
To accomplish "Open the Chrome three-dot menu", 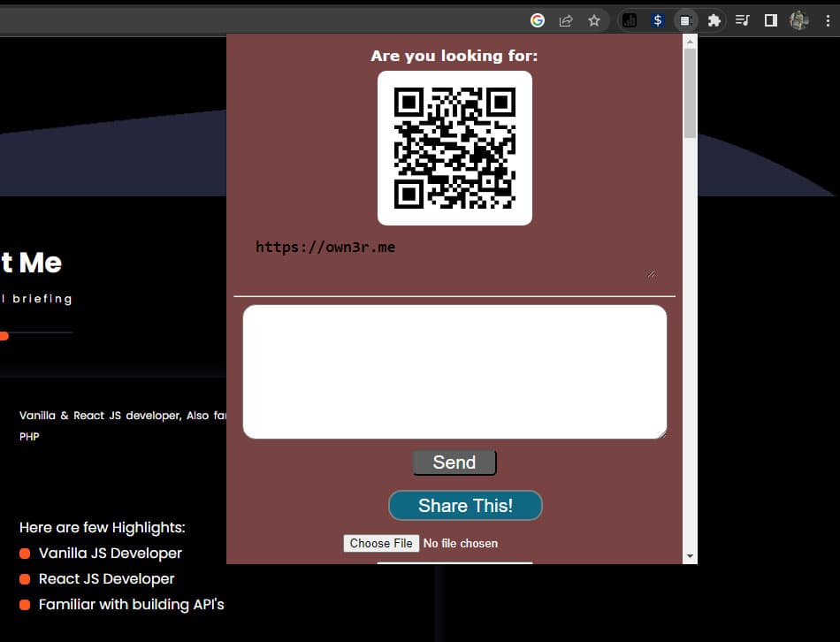I will pos(827,19).
